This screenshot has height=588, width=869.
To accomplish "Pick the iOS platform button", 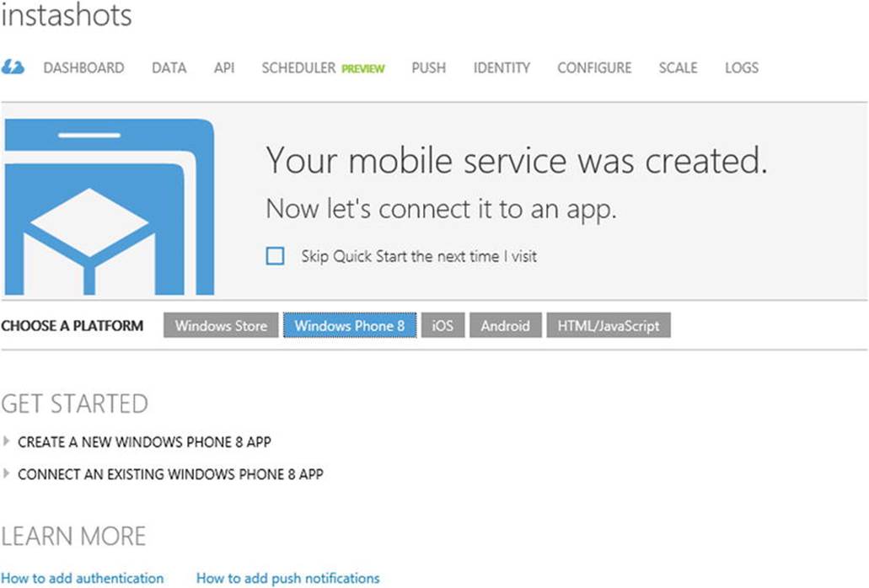I will (x=443, y=325).
